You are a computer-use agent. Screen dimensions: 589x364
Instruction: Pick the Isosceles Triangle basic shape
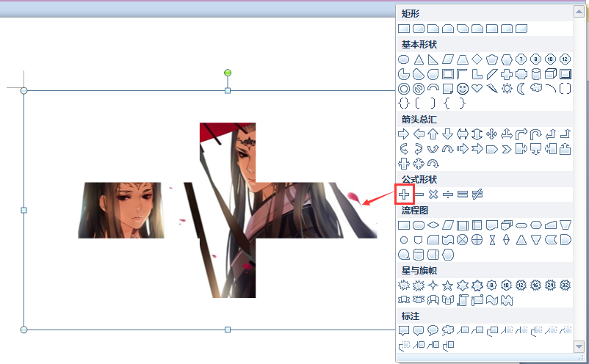coord(419,59)
